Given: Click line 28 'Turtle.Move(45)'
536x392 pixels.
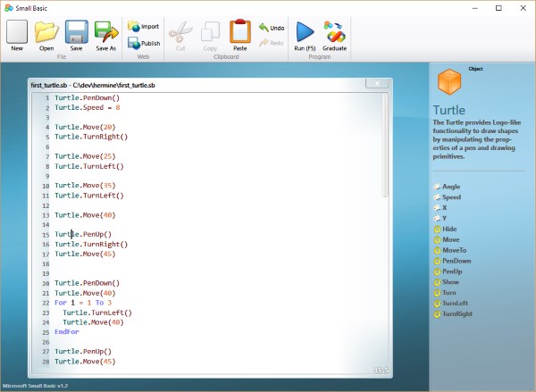Looking at the screenshot, I should click(x=85, y=362).
